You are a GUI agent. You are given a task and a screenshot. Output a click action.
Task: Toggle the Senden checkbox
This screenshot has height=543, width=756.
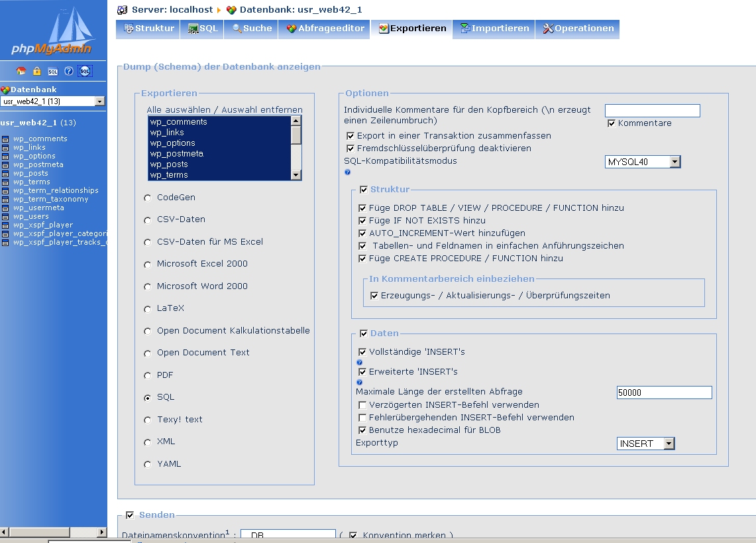[130, 515]
